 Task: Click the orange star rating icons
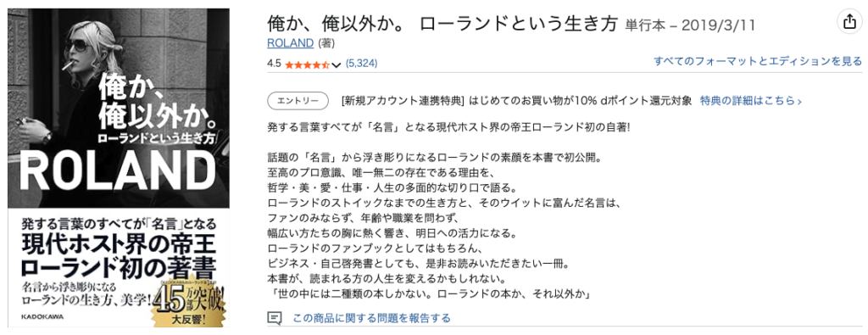pos(307,64)
